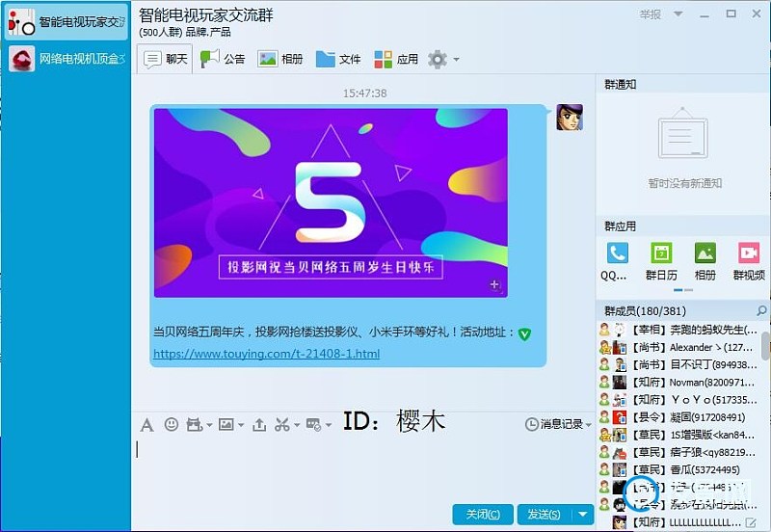Open the 相册 tab in toolbar
Viewport: 771px width, 532px height.
click(x=280, y=60)
